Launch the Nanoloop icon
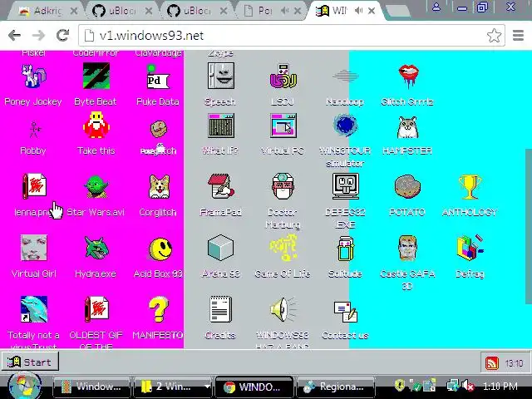 [x=345, y=76]
